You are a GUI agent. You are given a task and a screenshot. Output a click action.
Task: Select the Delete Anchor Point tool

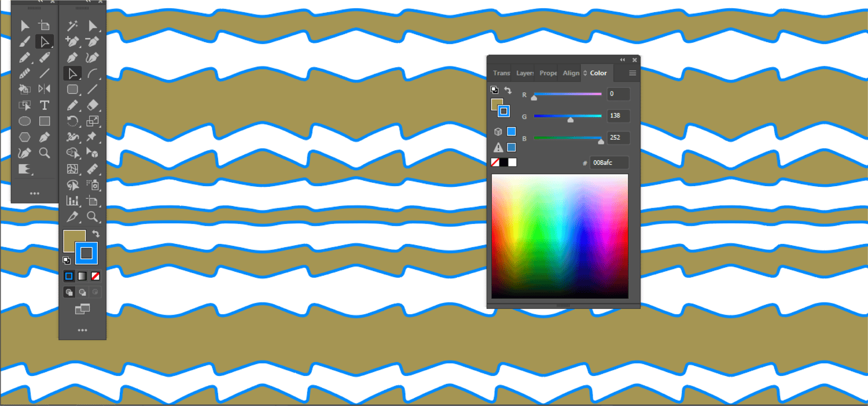(93, 42)
